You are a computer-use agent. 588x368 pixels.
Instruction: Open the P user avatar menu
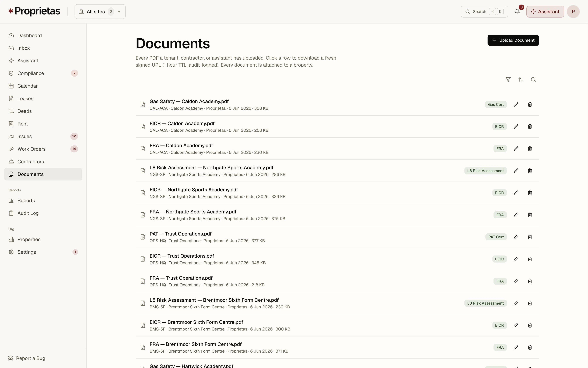(x=573, y=11)
